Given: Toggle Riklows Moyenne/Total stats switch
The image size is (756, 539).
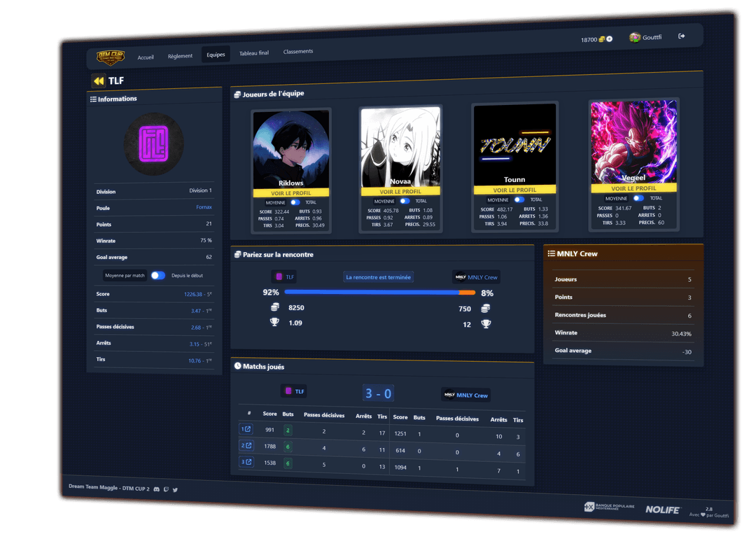Looking at the screenshot, I should pos(295,202).
